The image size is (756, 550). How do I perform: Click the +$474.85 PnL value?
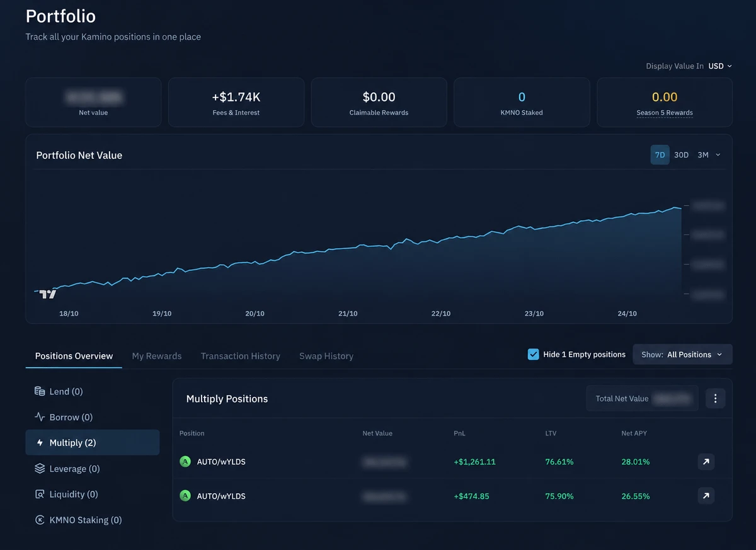tap(471, 496)
